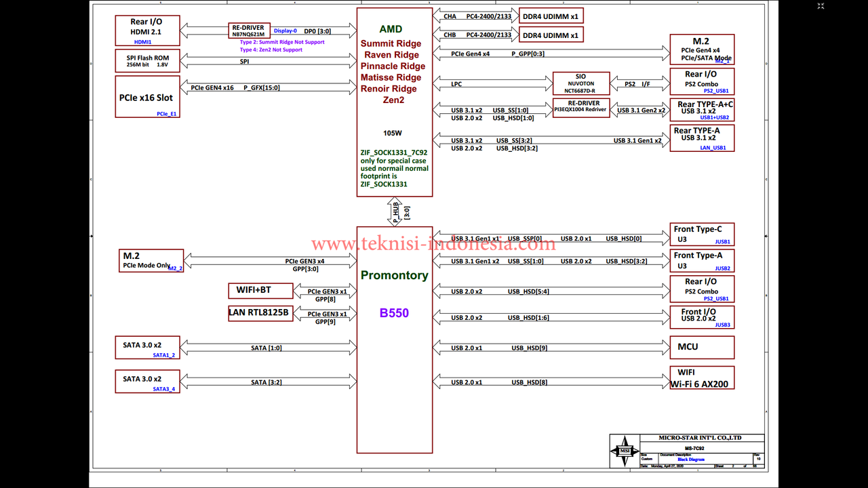Select the Rear I/O HDMI 2.1 block
The image size is (868, 488).
(146, 31)
